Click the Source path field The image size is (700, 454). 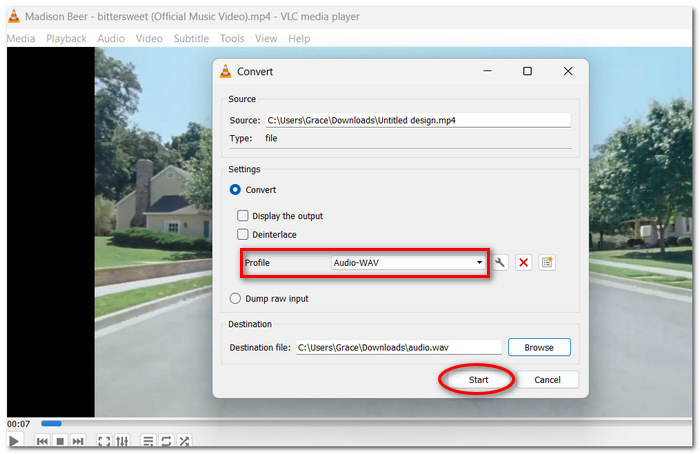(418, 120)
